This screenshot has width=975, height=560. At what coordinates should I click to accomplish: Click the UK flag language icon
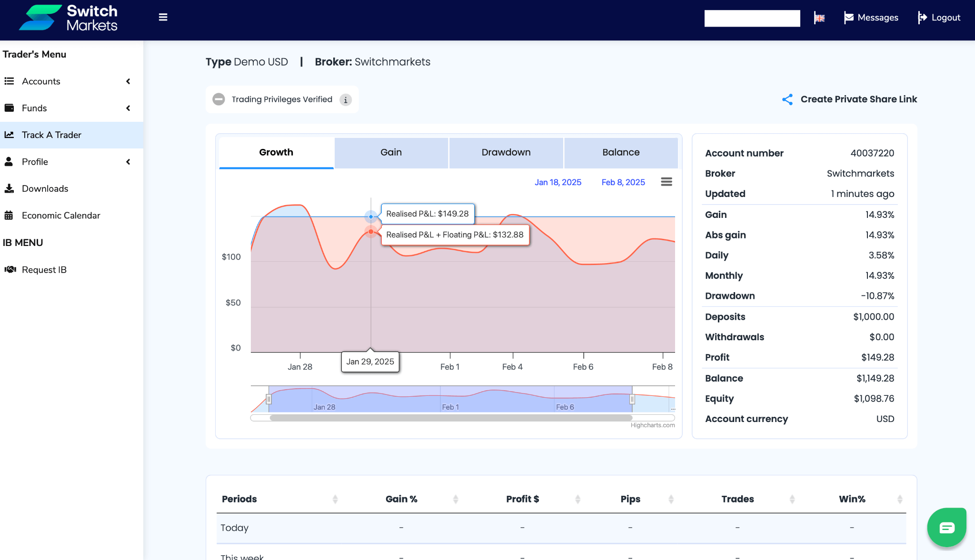[x=819, y=18]
